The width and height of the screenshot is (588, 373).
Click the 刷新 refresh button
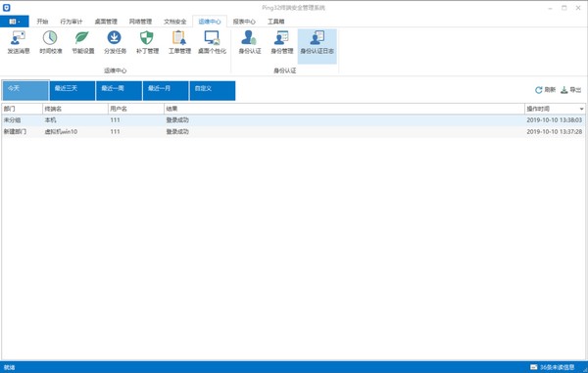coord(545,90)
